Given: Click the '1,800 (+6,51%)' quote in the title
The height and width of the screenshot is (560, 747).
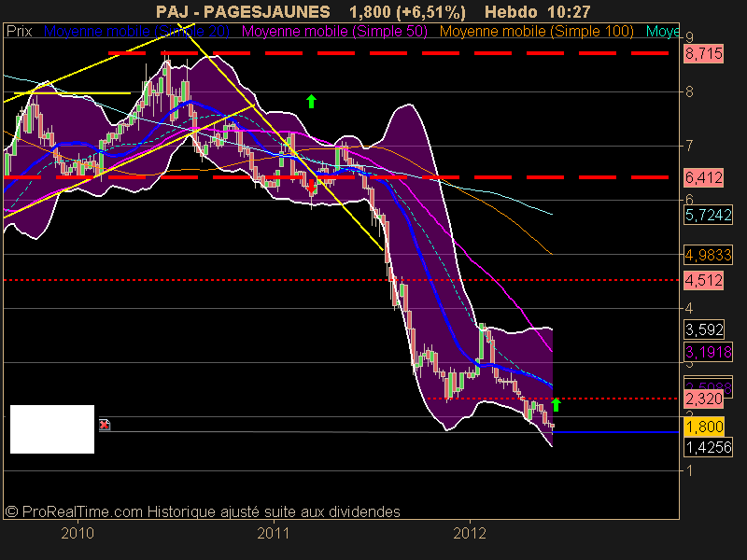Looking at the screenshot, I should coord(407,11).
